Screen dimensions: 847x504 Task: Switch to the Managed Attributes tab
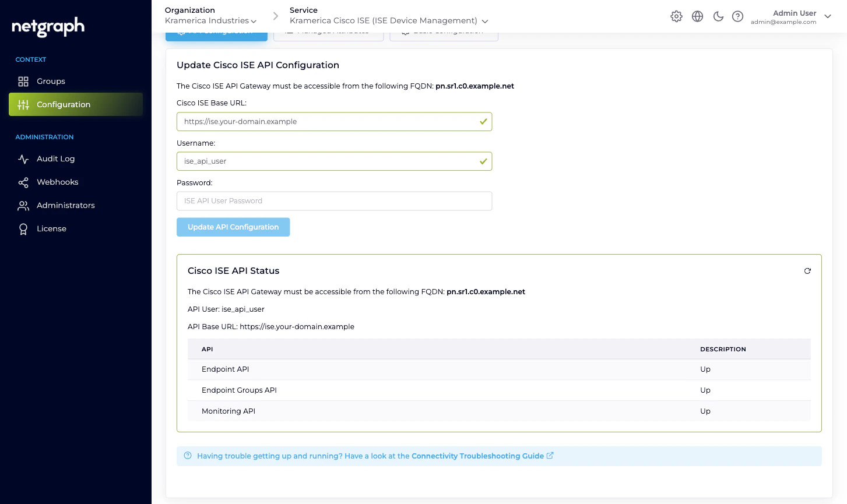coord(328,30)
